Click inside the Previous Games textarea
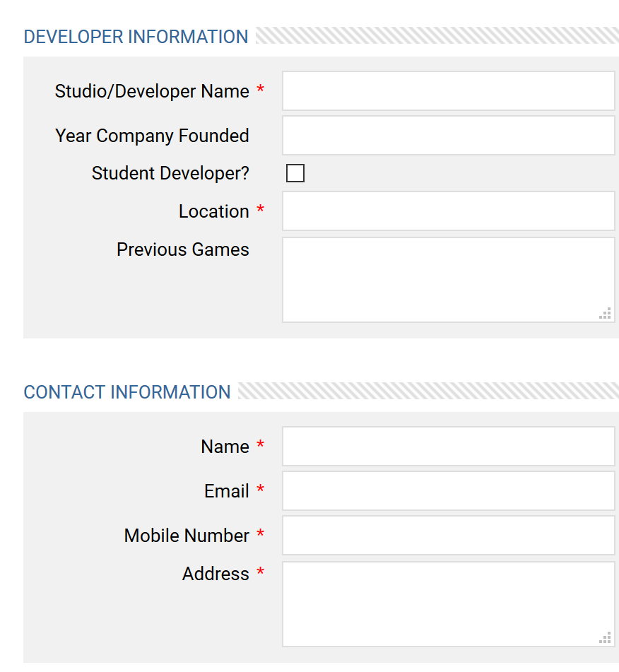619x672 pixels. 449,280
